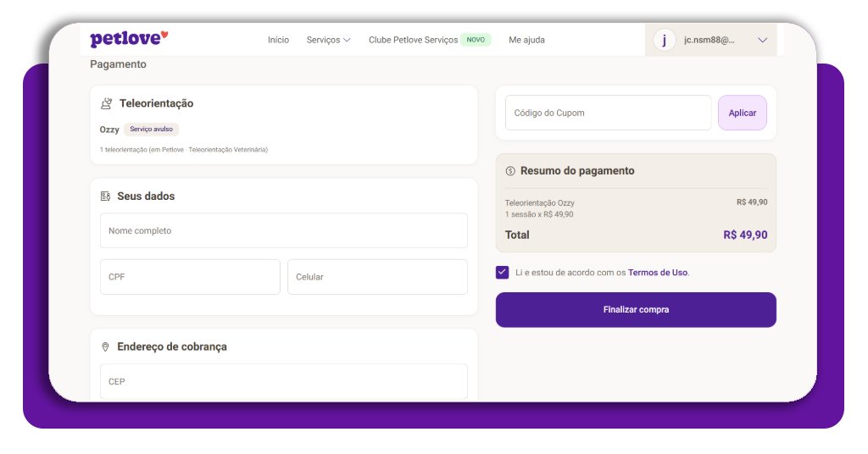
Task: Focus the CEP input field
Action: tap(283, 381)
